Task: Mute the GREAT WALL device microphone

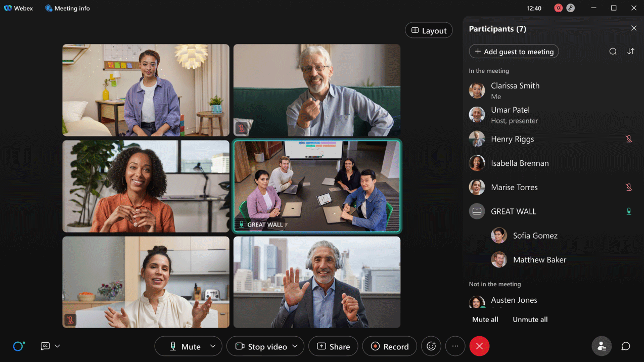Action: tap(629, 211)
